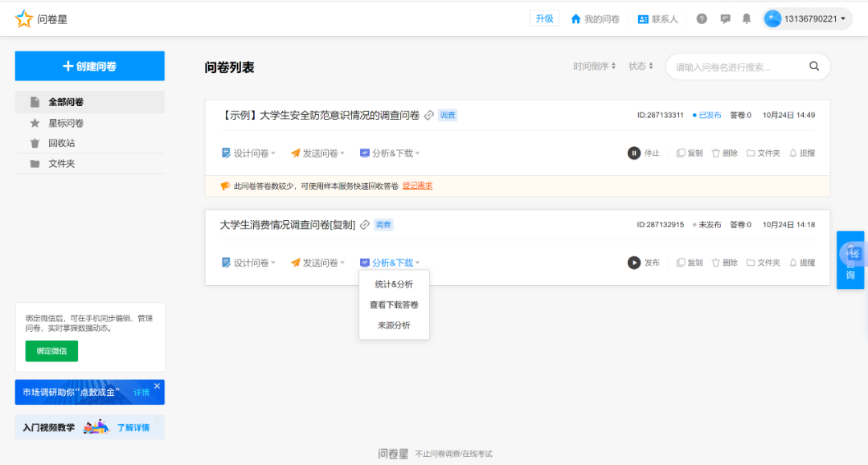Delete the 示例 survey
868x465 pixels.
(724, 153)
